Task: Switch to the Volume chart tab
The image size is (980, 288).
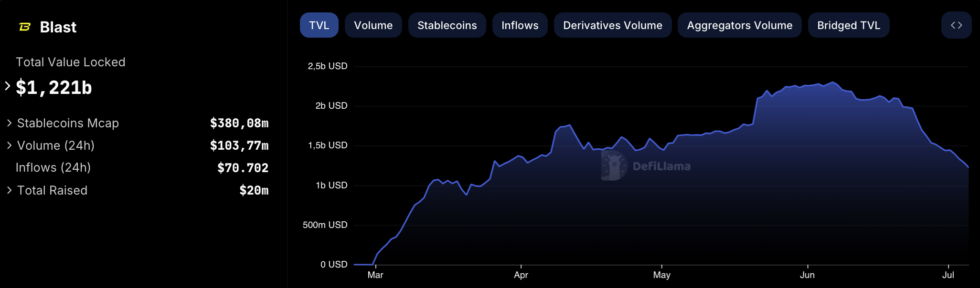Action: [373, 25]
